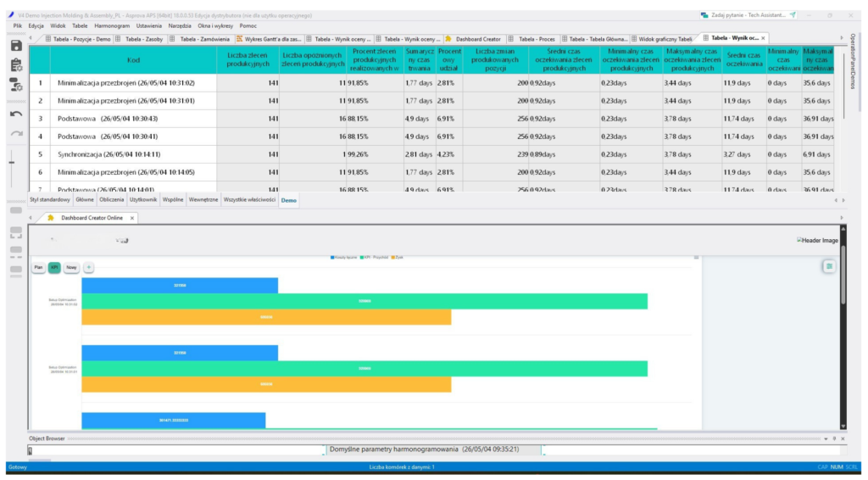868x480 pixels.
Task: Click the Zadaj pytanie Tech Assistant field
Action: [748, 15]
